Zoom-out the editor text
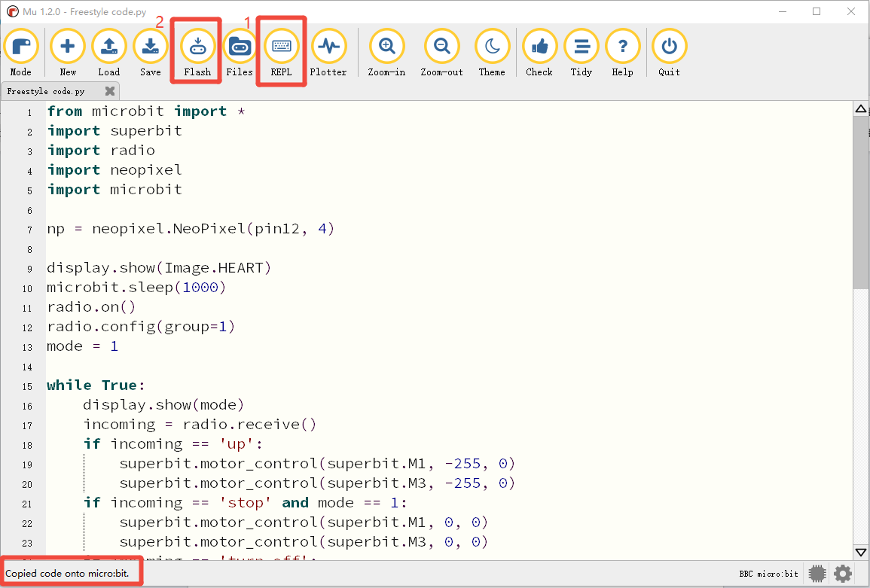This screenshot has width=870, height=588. 441,53
